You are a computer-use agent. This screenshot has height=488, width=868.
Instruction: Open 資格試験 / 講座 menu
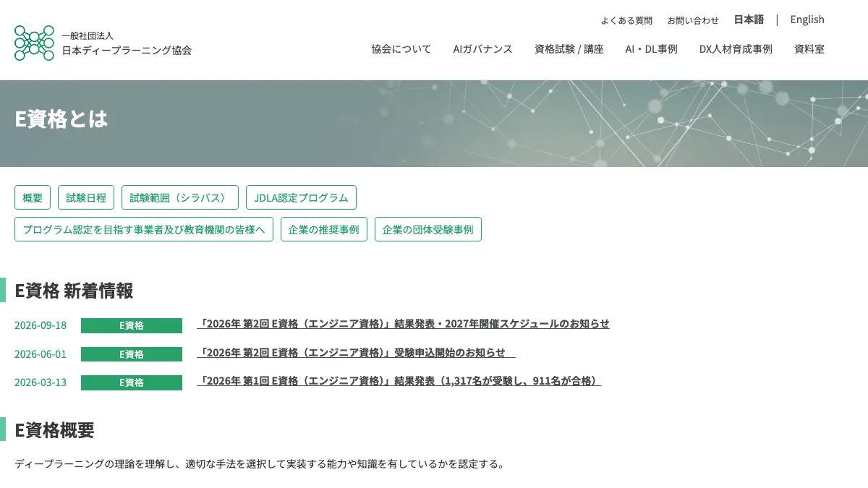click(x=569, y=49)
